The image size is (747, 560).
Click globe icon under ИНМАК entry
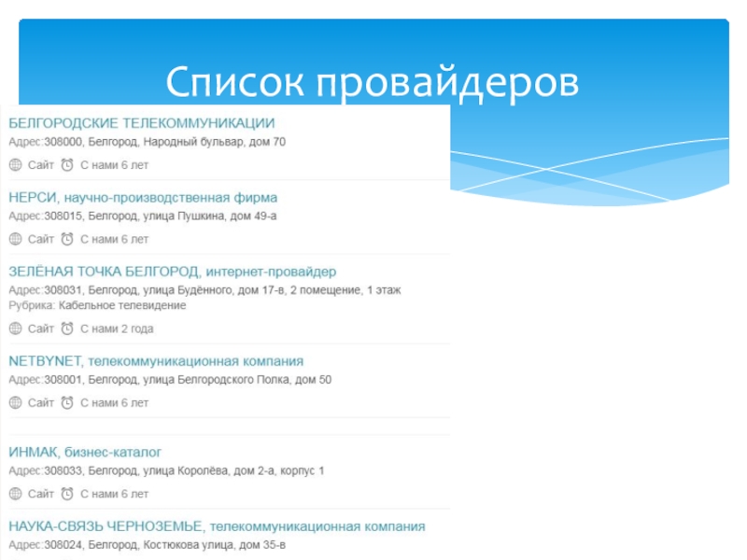16,494
